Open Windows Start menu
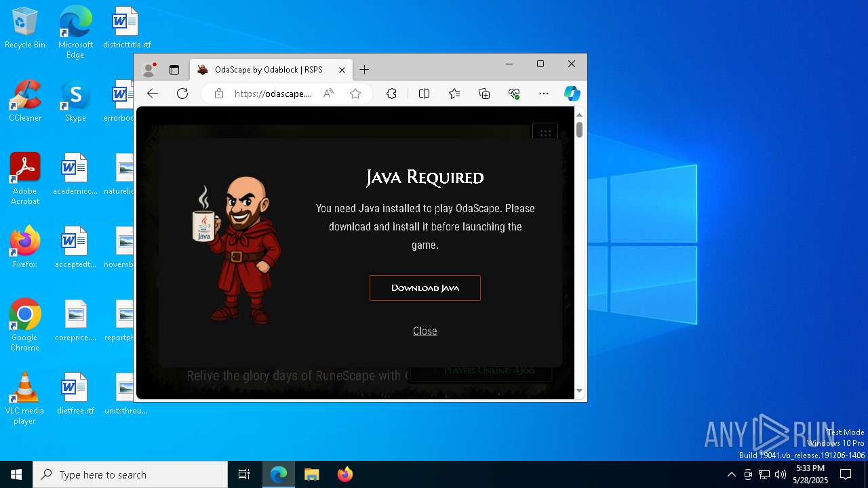The height and width of the screenshot is (488, 868). pos(16,474)
